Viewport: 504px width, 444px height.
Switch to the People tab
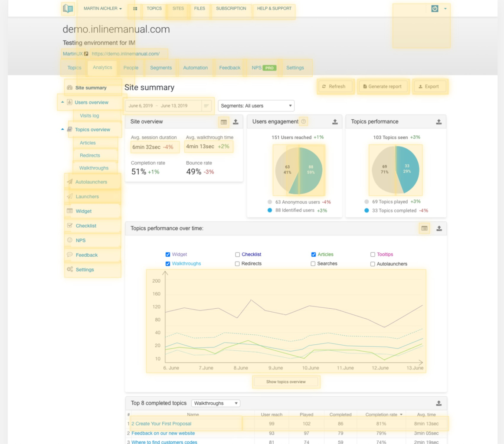[x=131, y=68]
